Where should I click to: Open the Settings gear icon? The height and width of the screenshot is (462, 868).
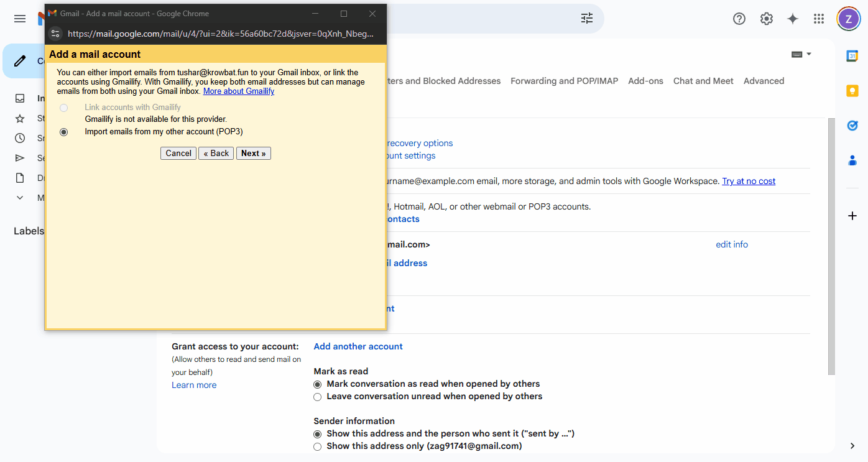(x=767, y=19)
